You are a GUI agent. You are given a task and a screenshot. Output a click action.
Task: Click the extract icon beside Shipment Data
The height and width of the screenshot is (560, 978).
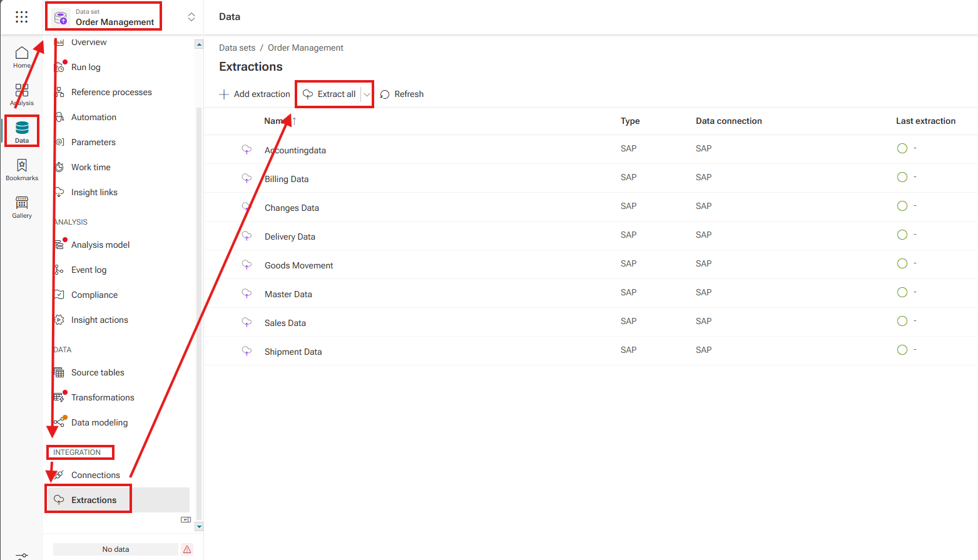[x=247, y=351]
